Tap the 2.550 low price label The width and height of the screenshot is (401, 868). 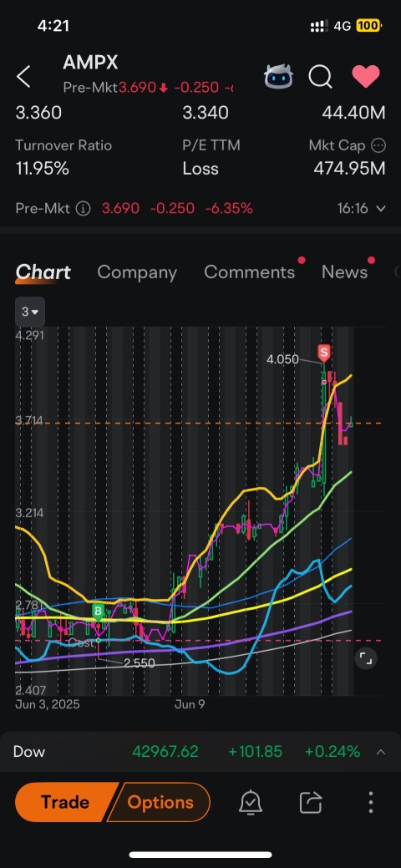click(139, 662)
